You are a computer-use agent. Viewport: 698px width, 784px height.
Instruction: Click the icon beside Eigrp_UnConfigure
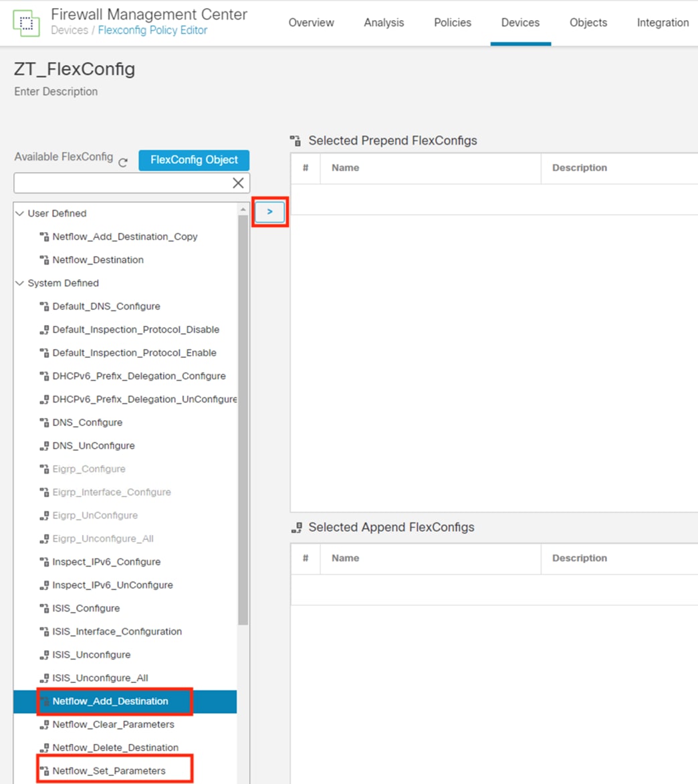45,516
